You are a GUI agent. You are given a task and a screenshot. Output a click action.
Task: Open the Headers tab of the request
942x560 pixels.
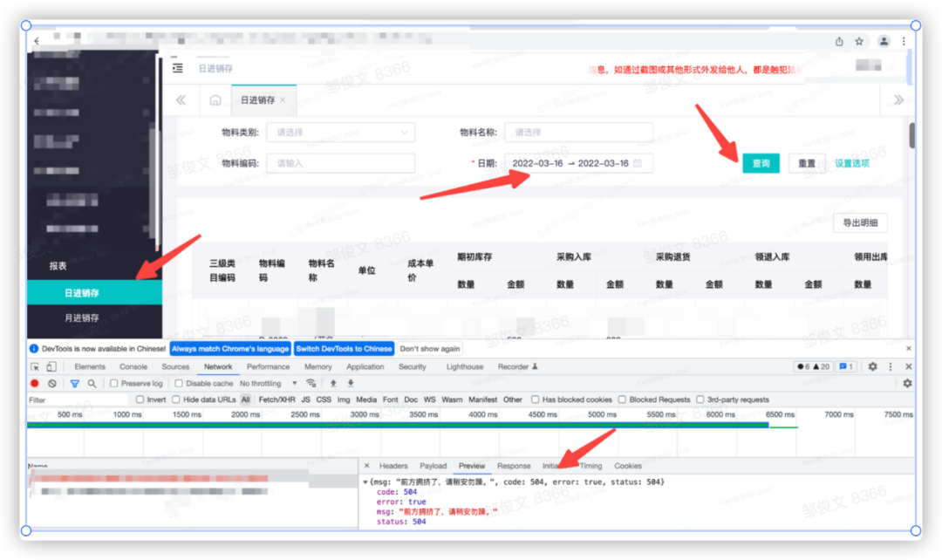(393, 466)
